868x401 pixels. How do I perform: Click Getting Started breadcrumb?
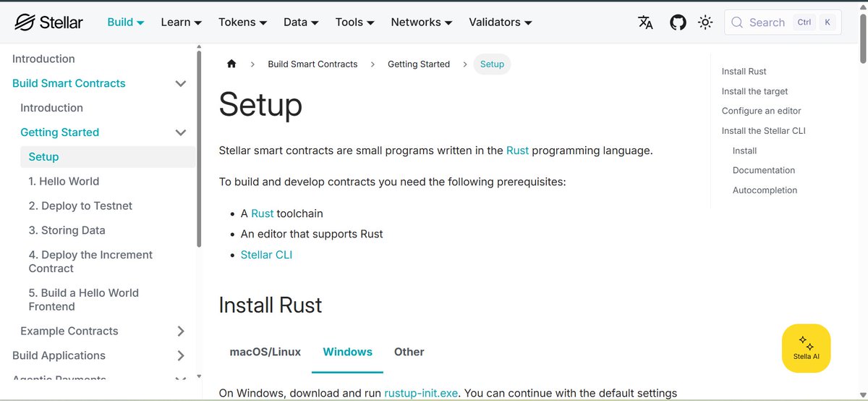click(419, 64)
